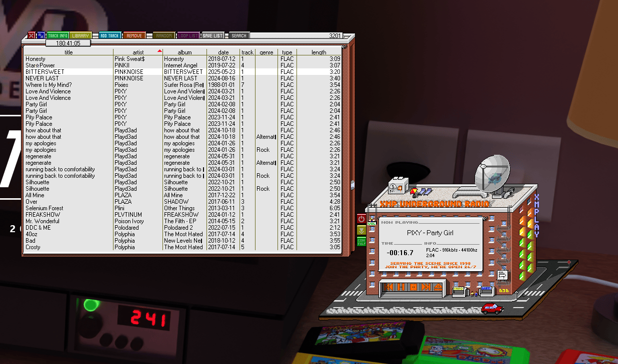This screenshot has height=364, width=618.
Task: Click the red car on the road
Action: click(x=492, y=309)
